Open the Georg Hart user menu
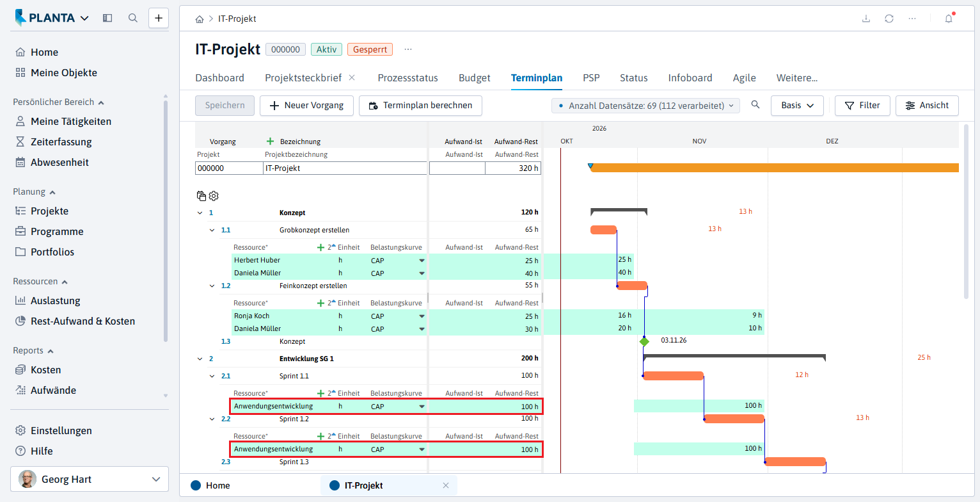 (90, 479)
